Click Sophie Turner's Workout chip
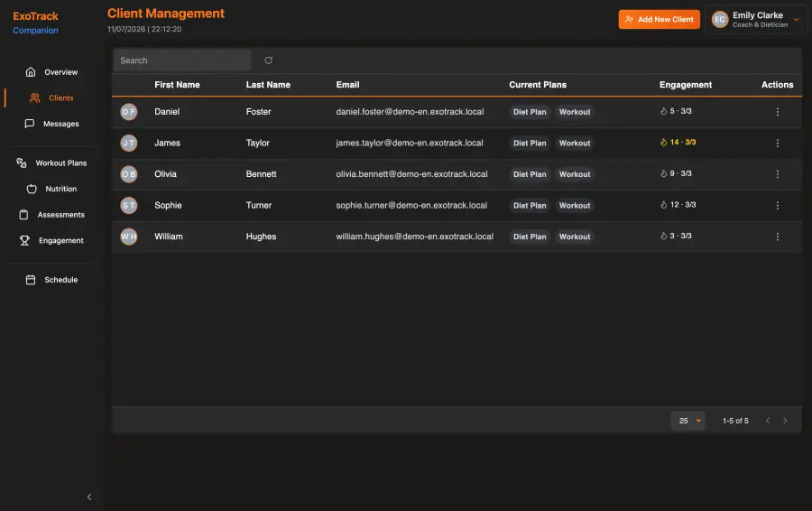This screenshot has width=812, height=511. 575,205
